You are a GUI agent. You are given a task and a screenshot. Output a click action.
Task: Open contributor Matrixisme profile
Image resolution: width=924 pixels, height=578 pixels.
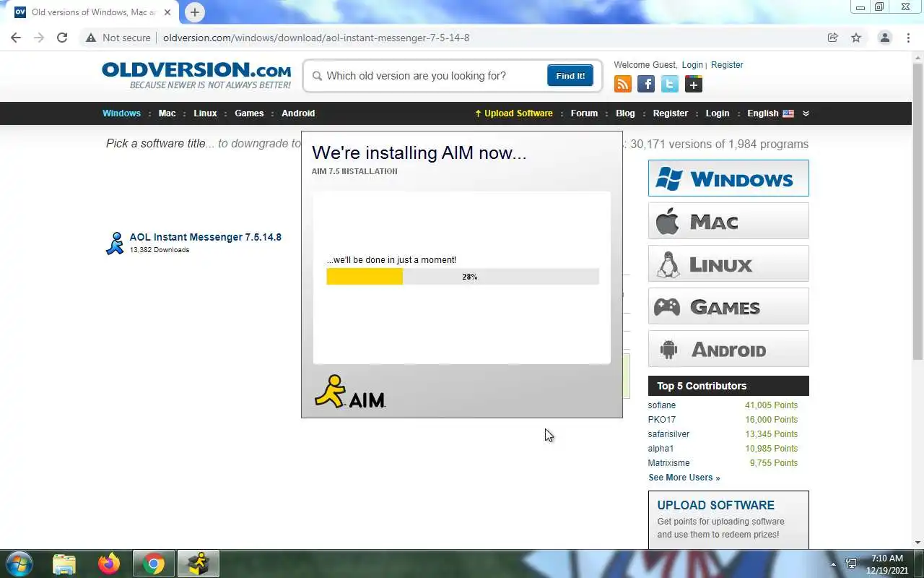pos(668,463)
